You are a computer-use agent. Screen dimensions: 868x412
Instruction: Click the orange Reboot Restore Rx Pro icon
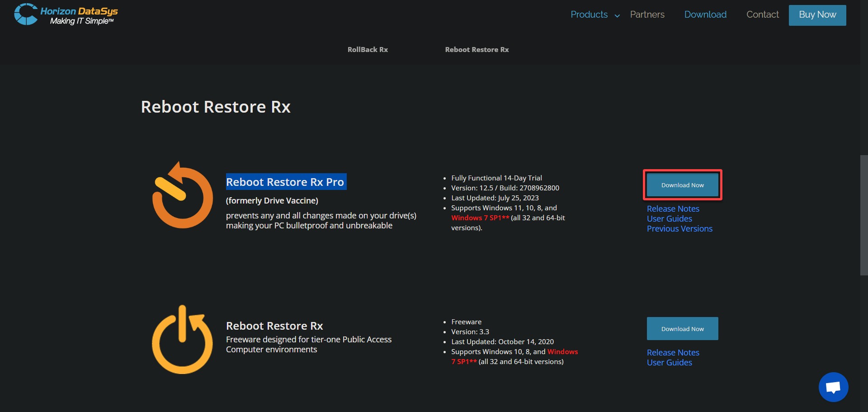[182, 195]
